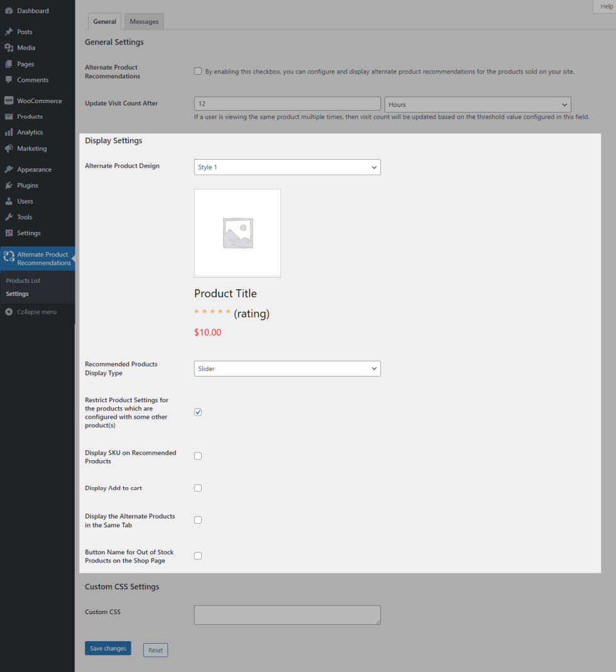Click the Users person icon
Image resolution: width=616 pixels, height=672 pixels.
(9, 201)
